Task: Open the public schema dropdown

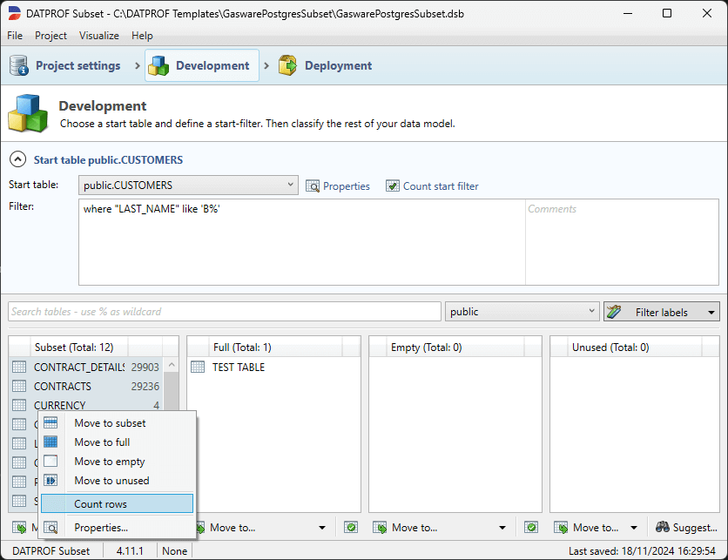Action: [x=591, y=312]
